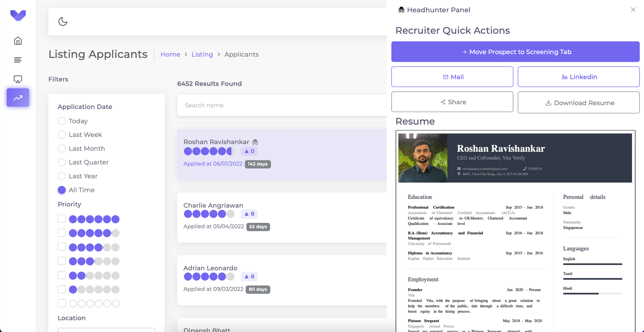The height and width of the screenshot is (332, 644).
Task: Check the zero-dot priority filter
Action: [x=62, y=303]
